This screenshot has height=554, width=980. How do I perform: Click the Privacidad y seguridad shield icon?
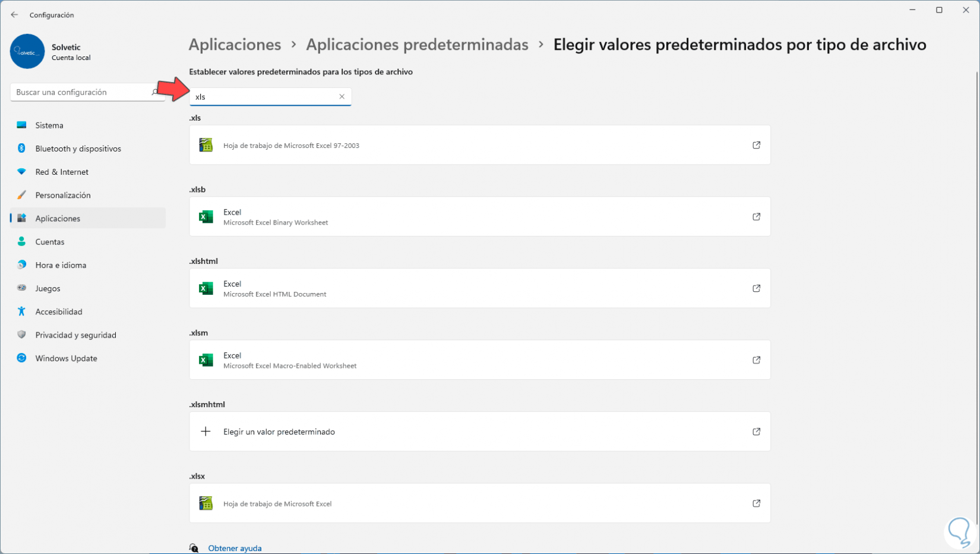pos(22,335)
